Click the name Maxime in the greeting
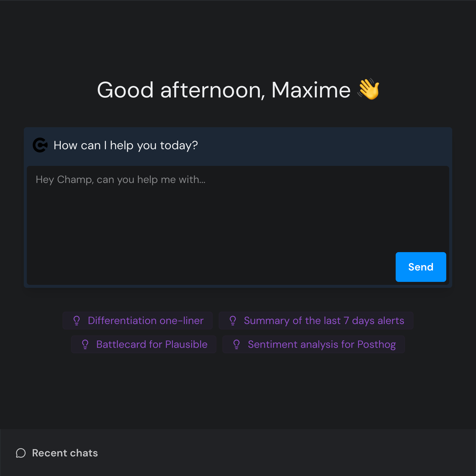Image resolution: width=476 pixels, height=476 pixels. [311, 90]
